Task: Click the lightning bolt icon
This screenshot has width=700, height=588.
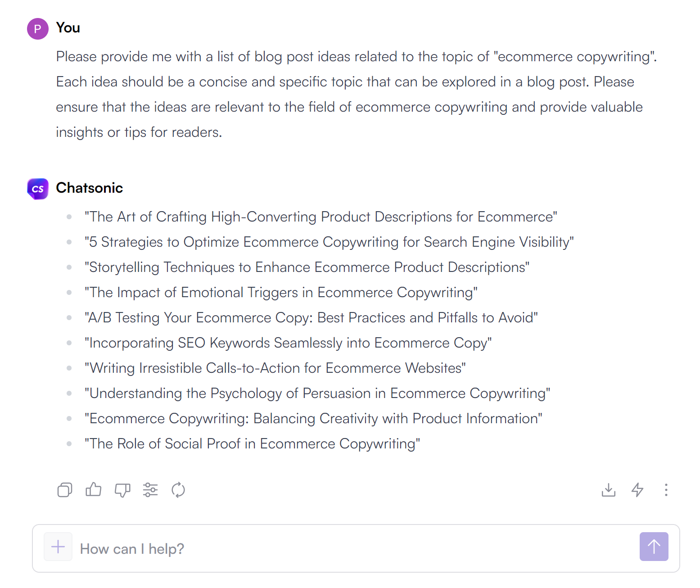Action: coord(637,490)
